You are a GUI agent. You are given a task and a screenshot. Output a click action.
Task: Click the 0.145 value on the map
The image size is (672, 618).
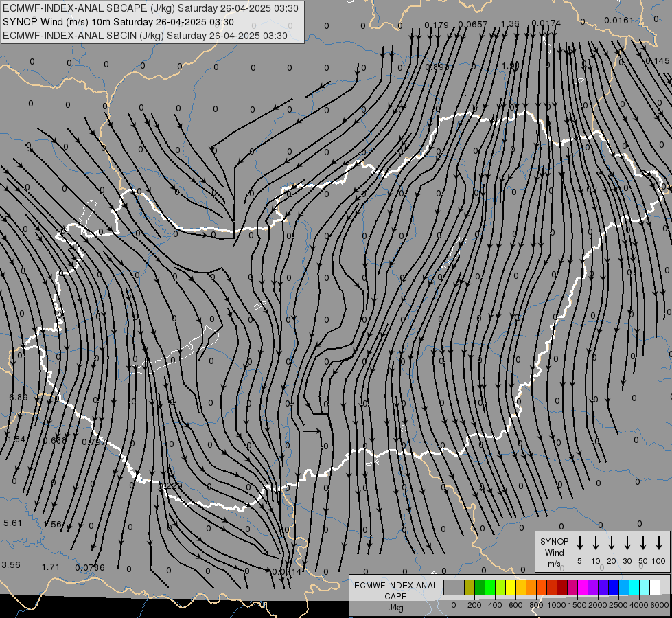point(658,61)
